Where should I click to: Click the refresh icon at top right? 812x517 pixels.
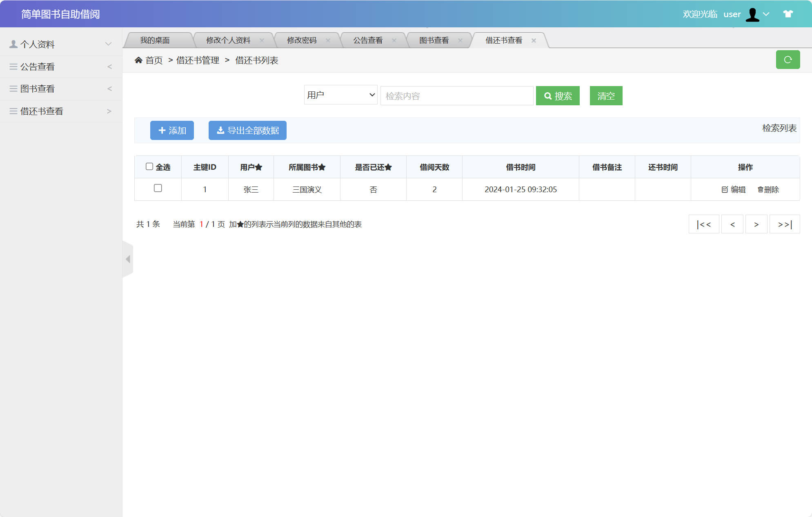[788, 60]
